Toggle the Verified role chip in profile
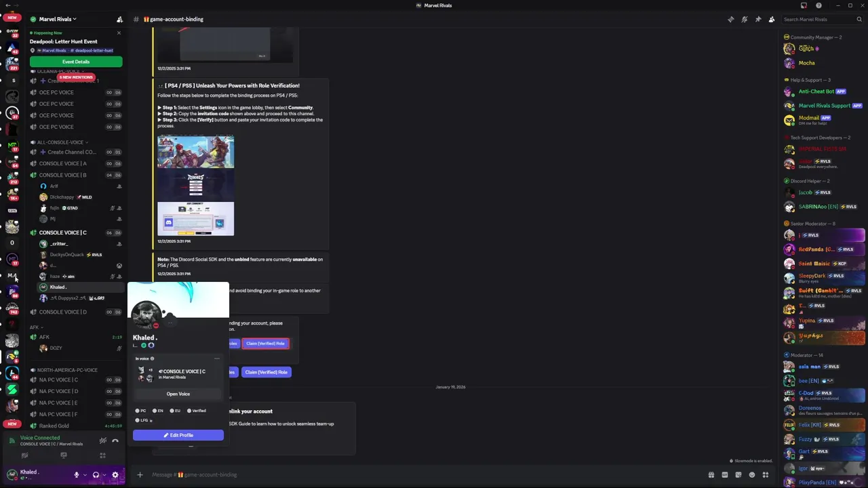This screenshot has height=488, width=868. point(197,411)
